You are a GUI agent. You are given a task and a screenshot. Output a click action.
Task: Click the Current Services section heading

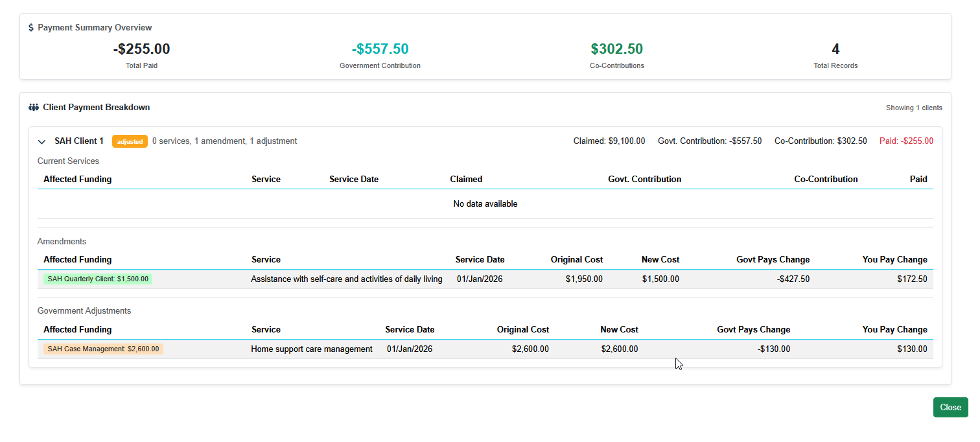(68, 161)
